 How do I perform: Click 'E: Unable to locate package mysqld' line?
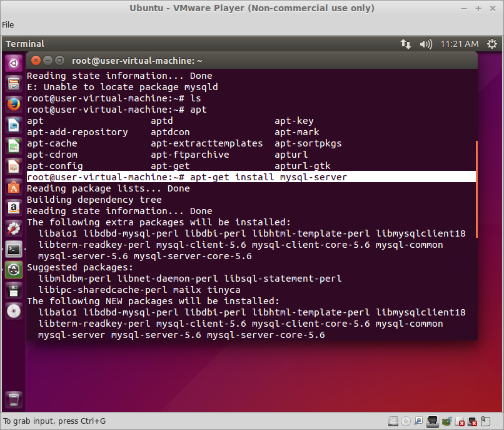(123, 87)
